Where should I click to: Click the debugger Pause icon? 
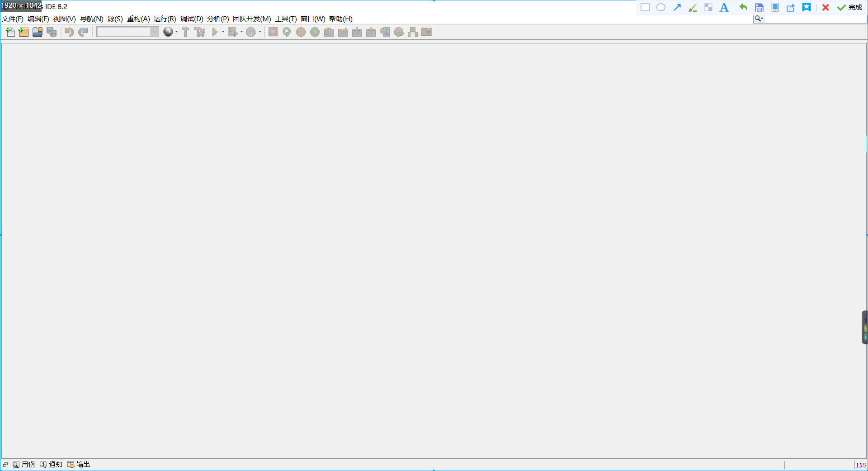point(301,32)
